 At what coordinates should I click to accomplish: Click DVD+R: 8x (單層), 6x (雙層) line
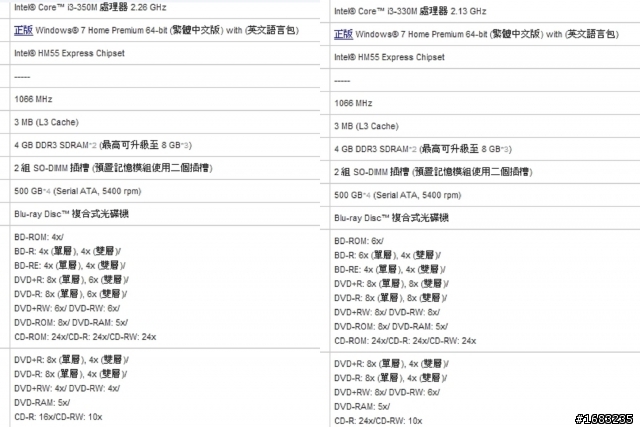coord(71,280)
